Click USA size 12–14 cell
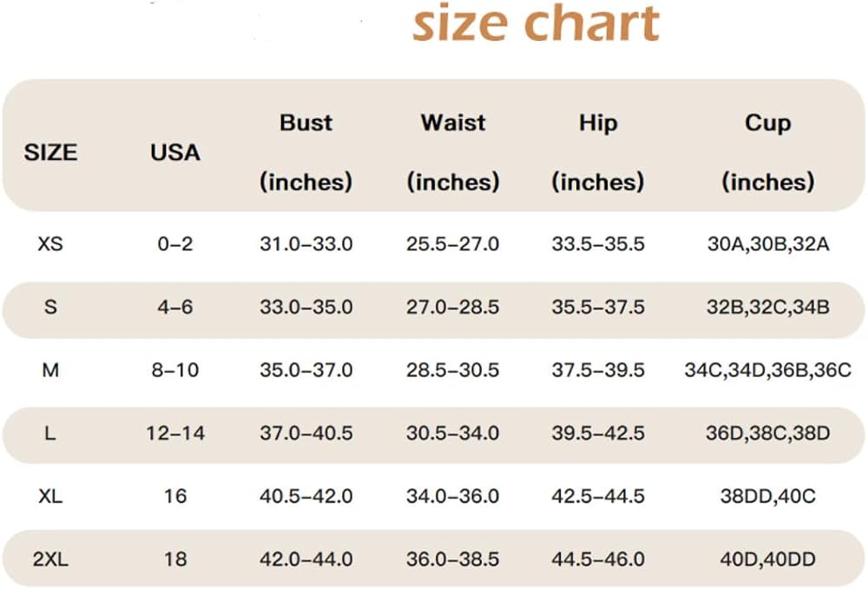 pyautogui.click(x=175, y=433)
